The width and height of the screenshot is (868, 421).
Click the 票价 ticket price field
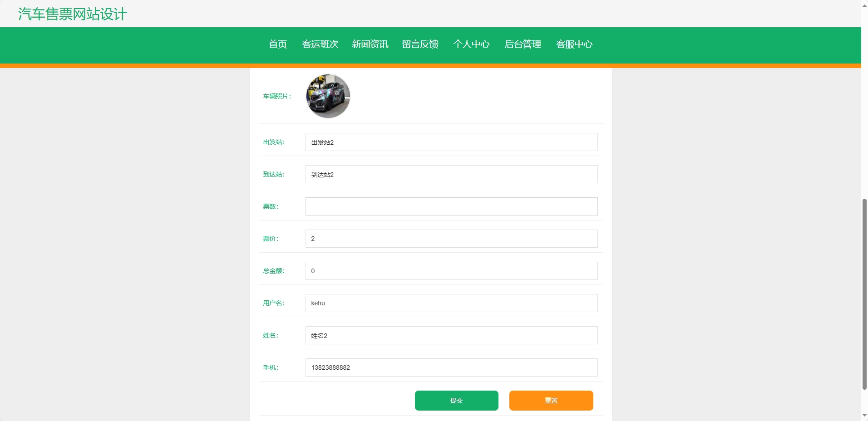coord(451,239)
